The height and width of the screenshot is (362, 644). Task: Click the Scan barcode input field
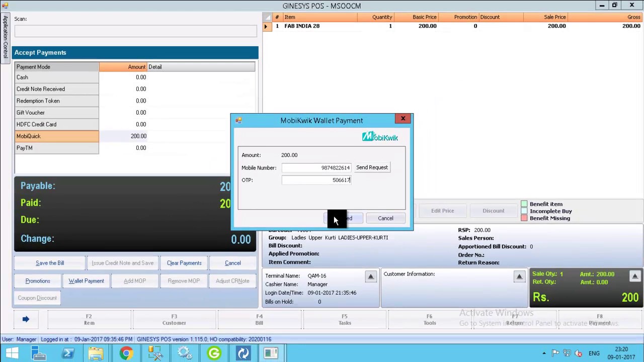pyautogui.click(x=135, y=32)
